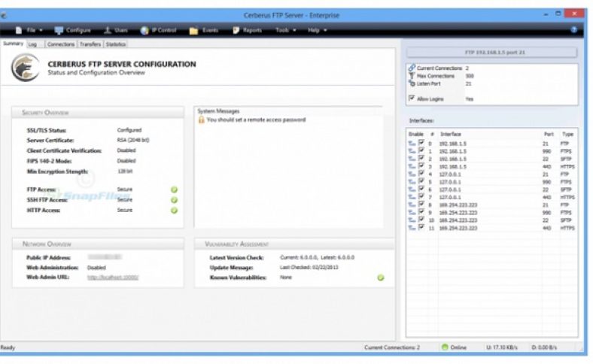Click the network icon of interface 7 row
Screen dimensions: 593x364
(412, 197)
